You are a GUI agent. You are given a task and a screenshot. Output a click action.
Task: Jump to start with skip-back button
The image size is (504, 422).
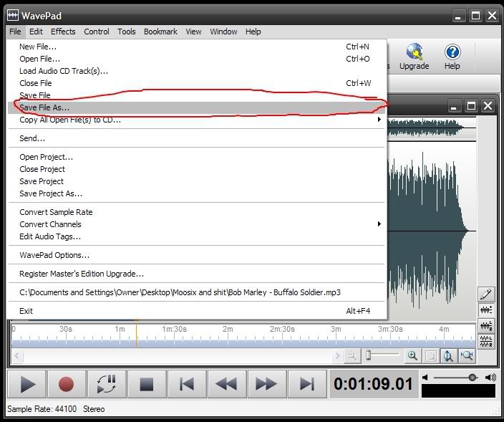187,384
